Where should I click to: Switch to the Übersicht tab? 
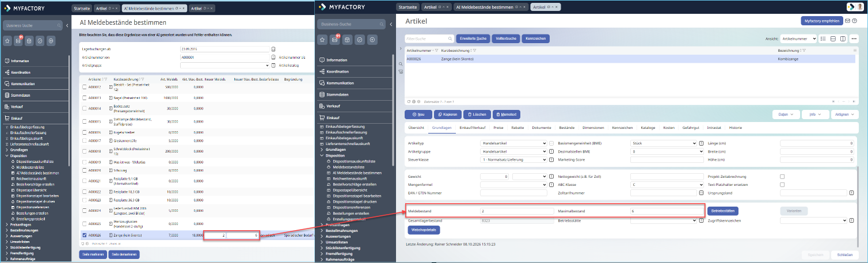click(x=416, y=127)
